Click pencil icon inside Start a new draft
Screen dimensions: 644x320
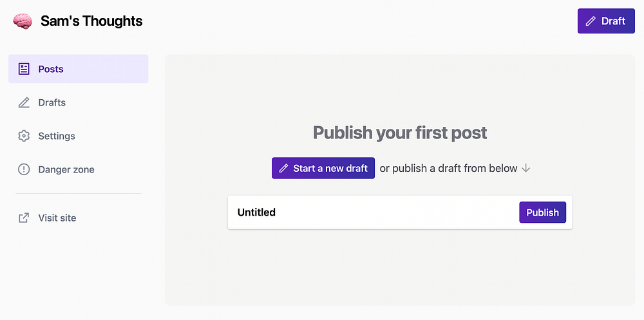[x=283, y=168]
